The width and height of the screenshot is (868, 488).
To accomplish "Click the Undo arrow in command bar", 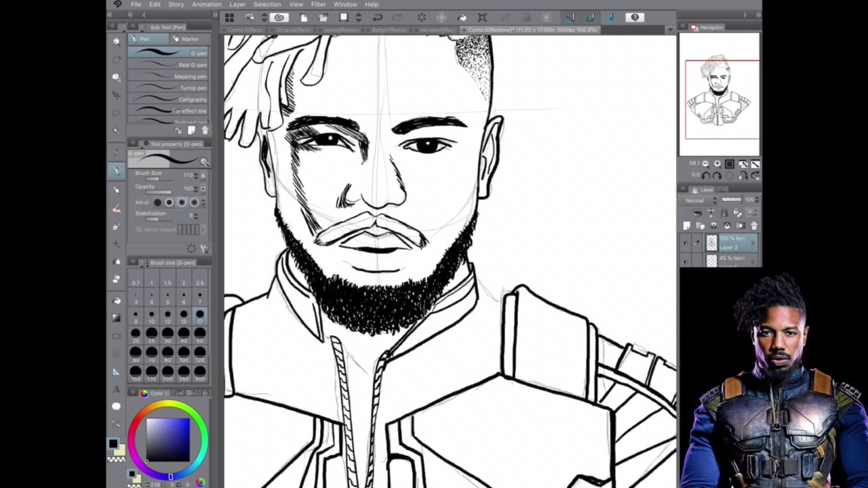I will 378,18.
